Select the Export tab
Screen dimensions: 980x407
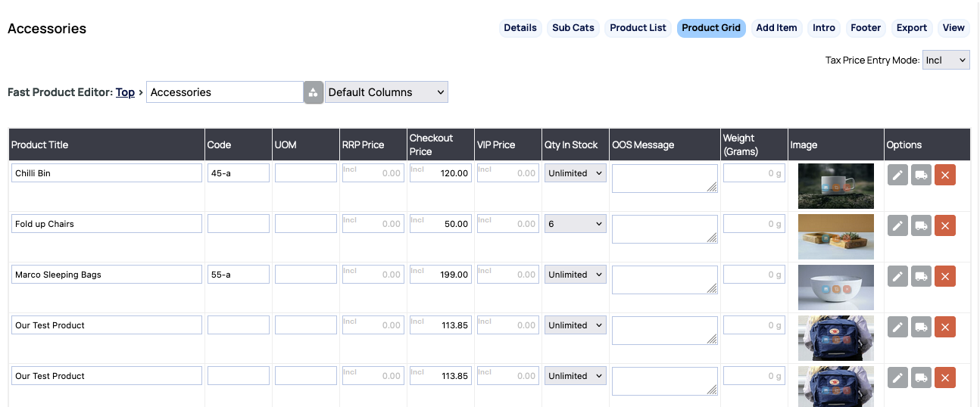[911, 28]
